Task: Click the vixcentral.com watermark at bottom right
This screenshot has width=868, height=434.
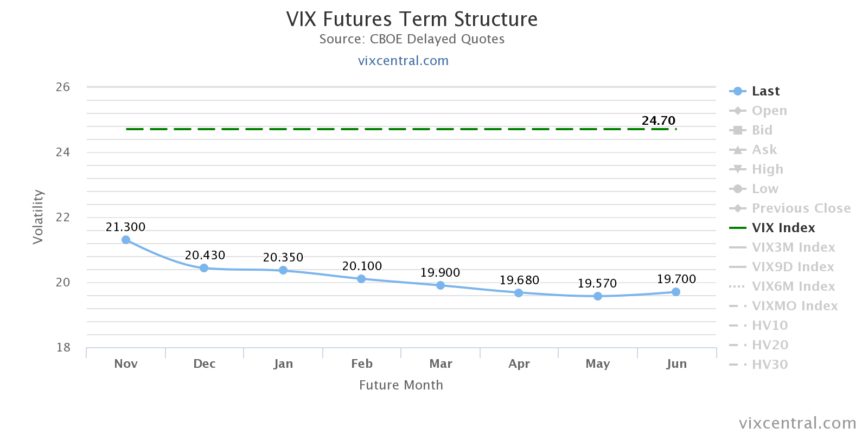Action: click(x=797, y=423)
